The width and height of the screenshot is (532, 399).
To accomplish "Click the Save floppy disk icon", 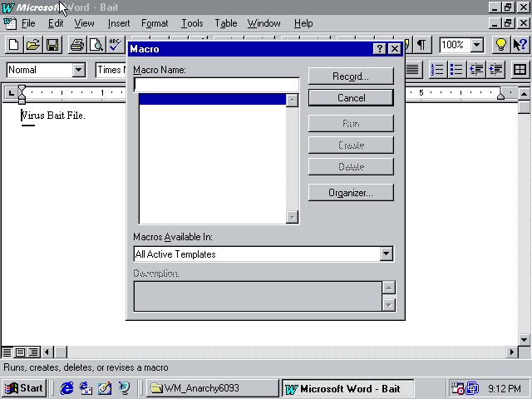I will point(52,45).
